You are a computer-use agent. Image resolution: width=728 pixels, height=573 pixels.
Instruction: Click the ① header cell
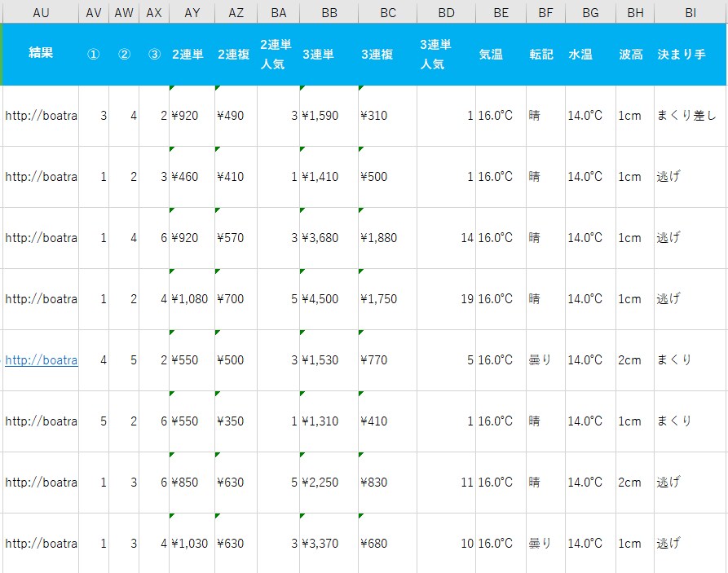(94, 55)
